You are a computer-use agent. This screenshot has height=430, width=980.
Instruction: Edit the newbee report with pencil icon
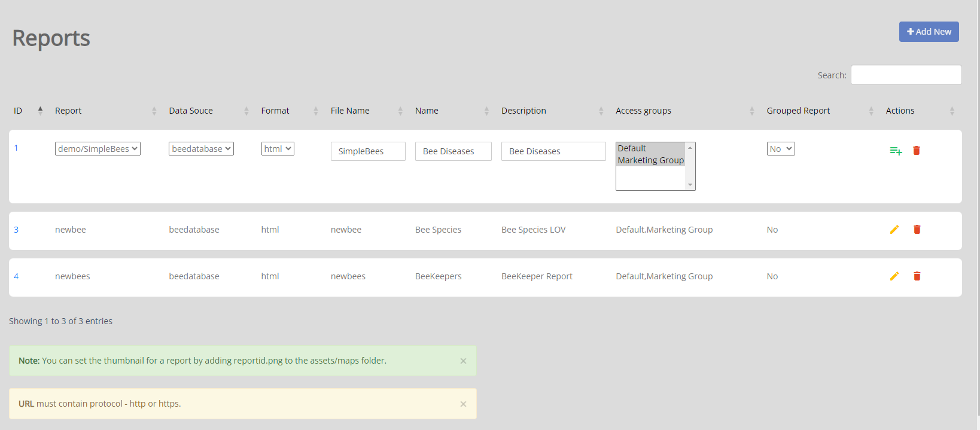pyautogui.click(x=894, y=230)
